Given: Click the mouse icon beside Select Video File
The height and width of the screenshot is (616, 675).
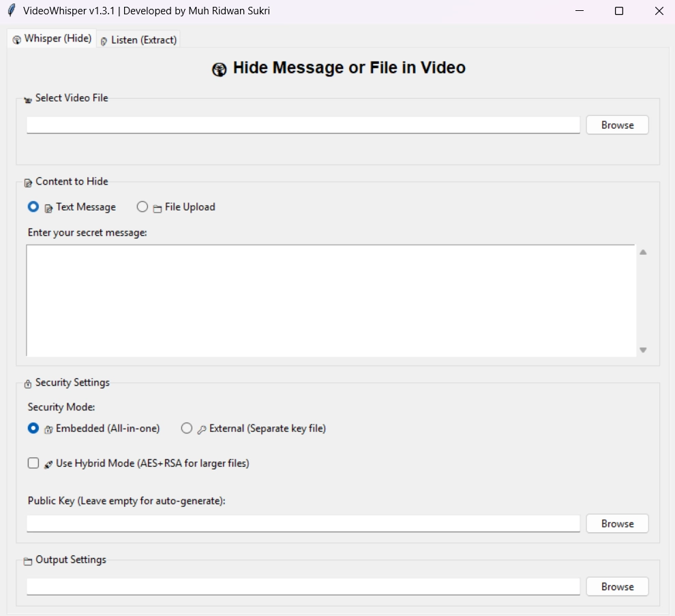Looking at the screenshot, I should point(28,99).
